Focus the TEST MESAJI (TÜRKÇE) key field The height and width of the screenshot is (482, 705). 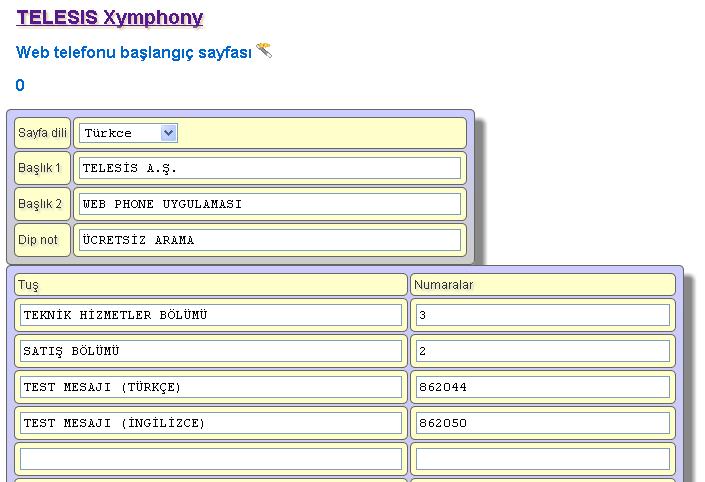(211, 387)
